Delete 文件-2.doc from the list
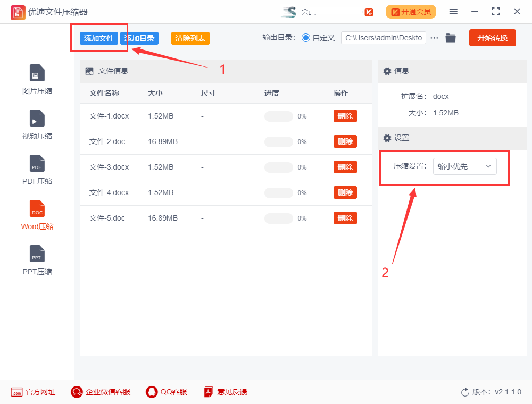The image size is (532, 404). 345,141
